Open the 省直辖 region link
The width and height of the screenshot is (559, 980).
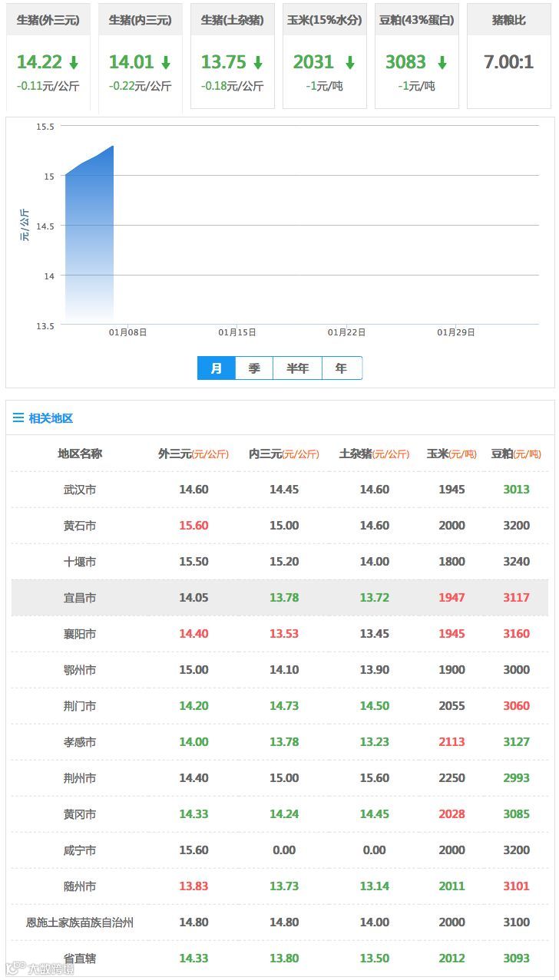click(80, 959)
